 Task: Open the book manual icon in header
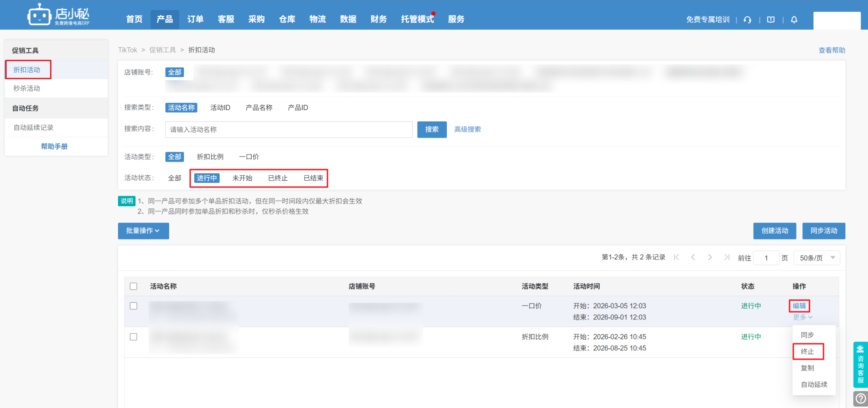[x=770, y=20]
